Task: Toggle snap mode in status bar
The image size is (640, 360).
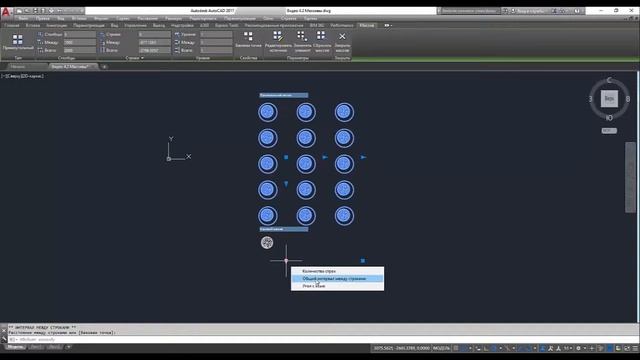Action: [x=464, y=348]
